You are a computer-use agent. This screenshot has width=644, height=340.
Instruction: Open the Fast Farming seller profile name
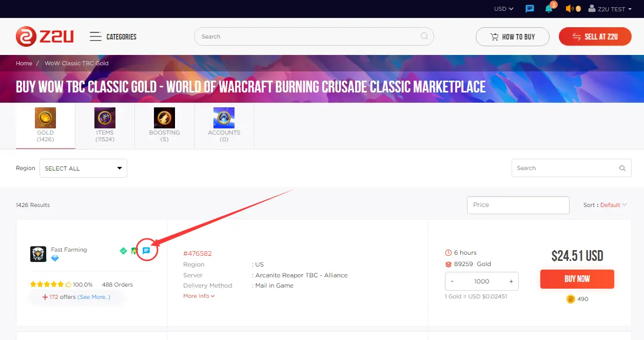69,250
